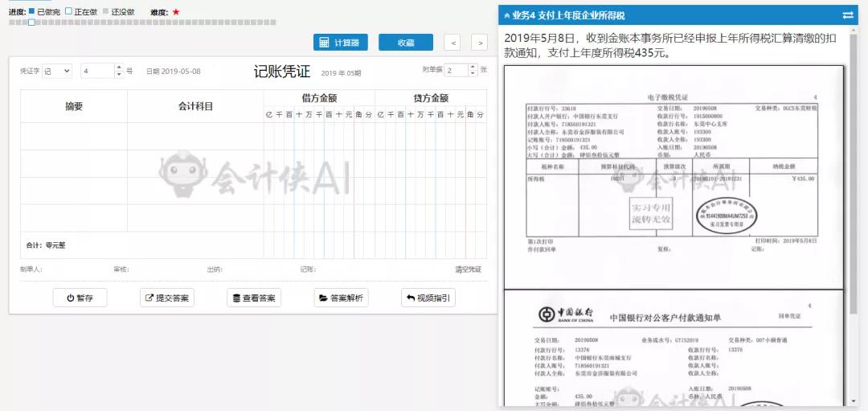This screenshot has height=411, width=868.
Task: Open the 凭证字 记 dropdown
Action: tap(57, 71)
